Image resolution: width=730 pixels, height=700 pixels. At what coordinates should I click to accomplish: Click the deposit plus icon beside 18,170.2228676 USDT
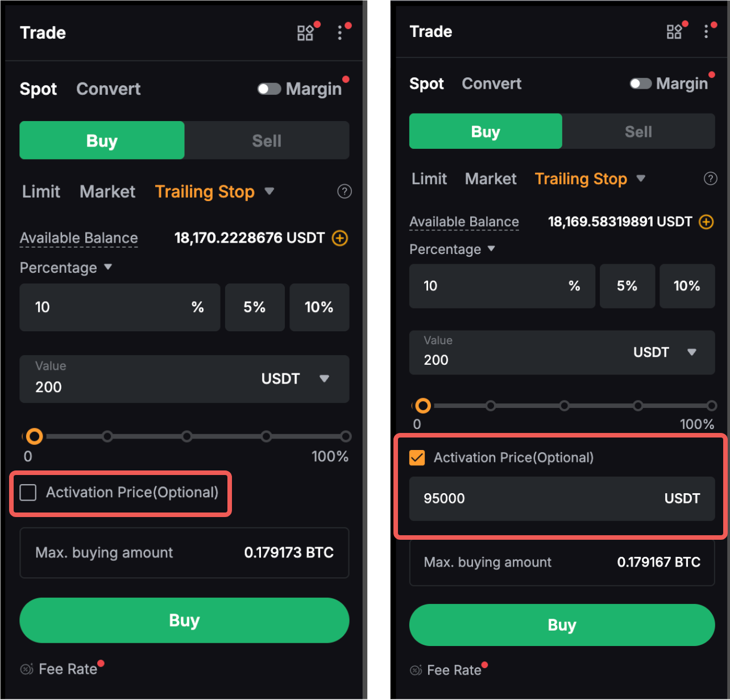340,238
